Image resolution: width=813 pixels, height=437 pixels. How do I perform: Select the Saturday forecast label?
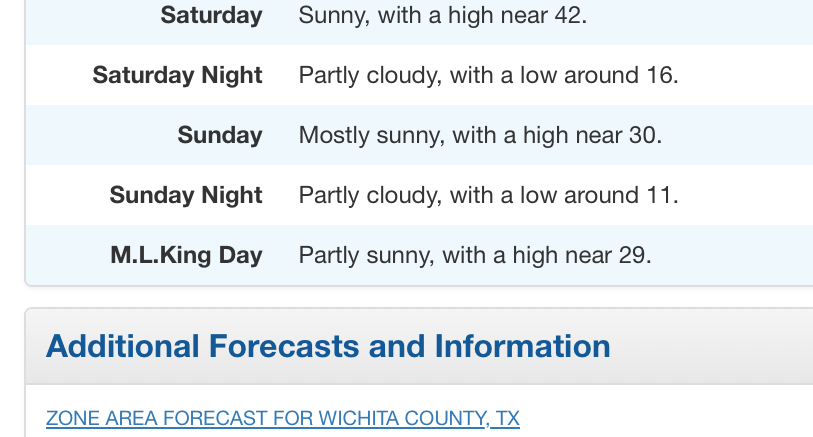pyautogui.click(x=212, y=15)
